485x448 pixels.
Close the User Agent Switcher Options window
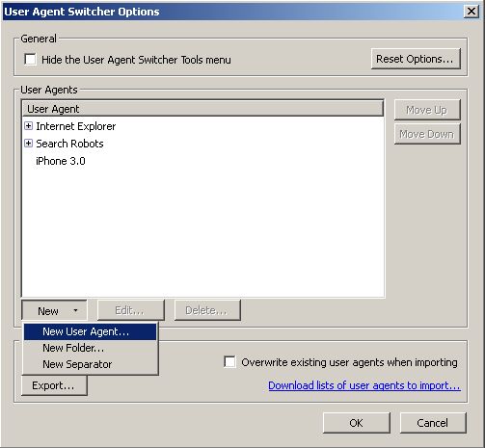point(472,12)
